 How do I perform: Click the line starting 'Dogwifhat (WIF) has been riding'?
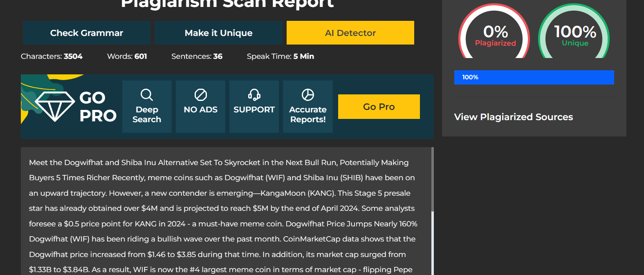pyautogui.click(x=222, y=239)
